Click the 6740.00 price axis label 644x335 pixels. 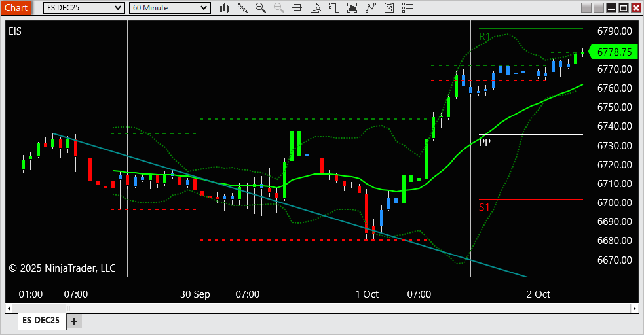(x=615, y=126)
